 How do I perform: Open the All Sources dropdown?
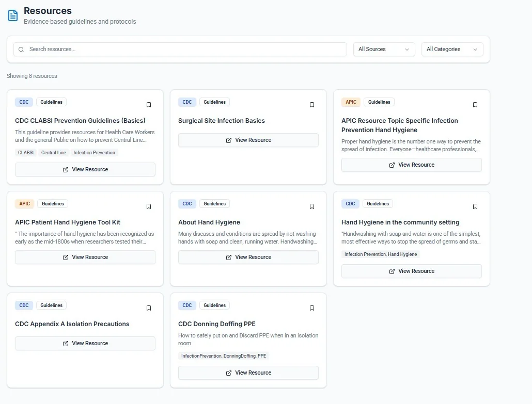pos(384,49)
